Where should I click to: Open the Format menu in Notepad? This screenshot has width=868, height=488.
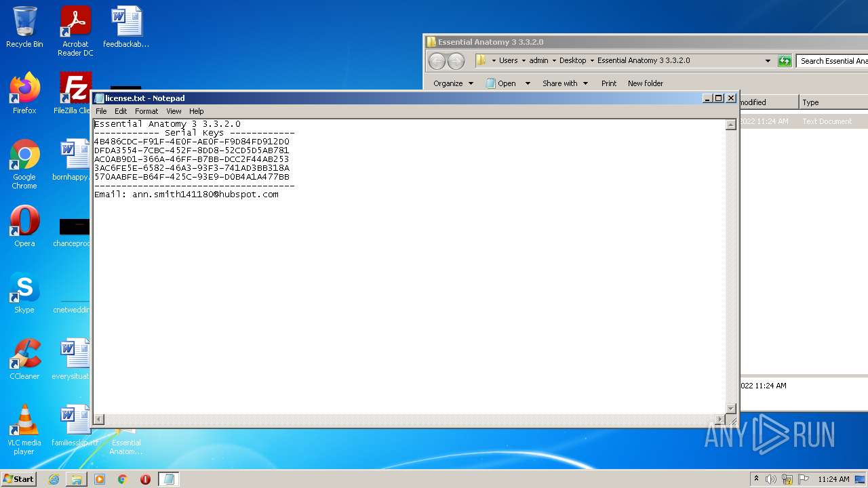pyautogui.click(x=146, y=111)
